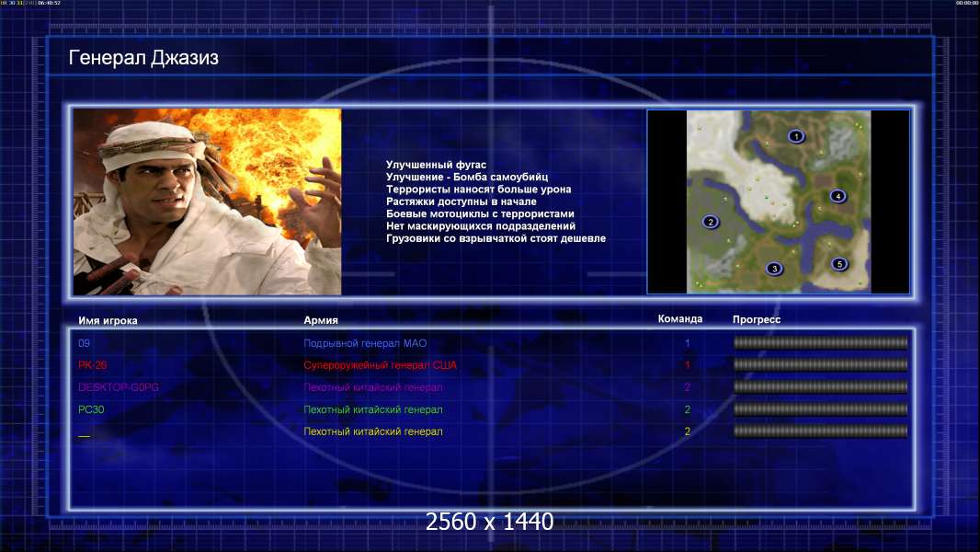Click 'Улучшение - Бомба самоубийц' line
The image size is (980, 552).
[x=467, y=177]
